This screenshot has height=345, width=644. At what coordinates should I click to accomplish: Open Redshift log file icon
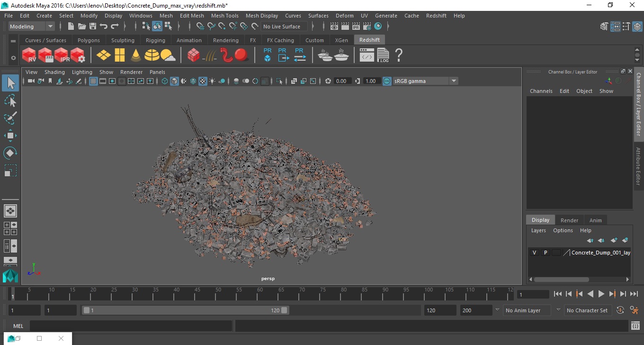[383, 55]
